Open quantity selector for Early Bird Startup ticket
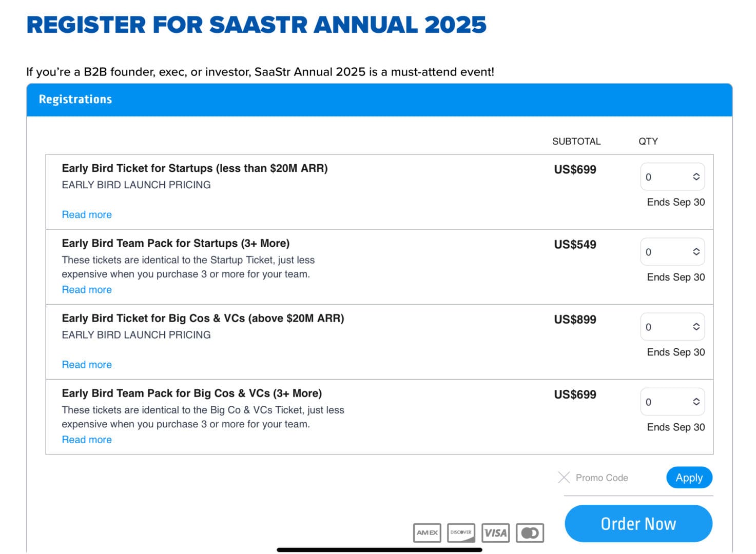 (672, 176)
